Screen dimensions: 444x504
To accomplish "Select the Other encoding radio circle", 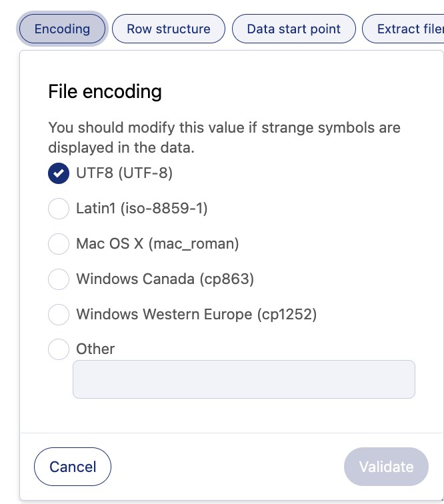I will [x=59, y=349].
